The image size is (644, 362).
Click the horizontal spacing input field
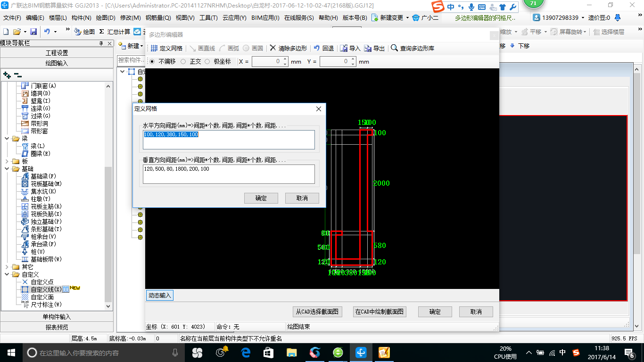coord(229,140)
